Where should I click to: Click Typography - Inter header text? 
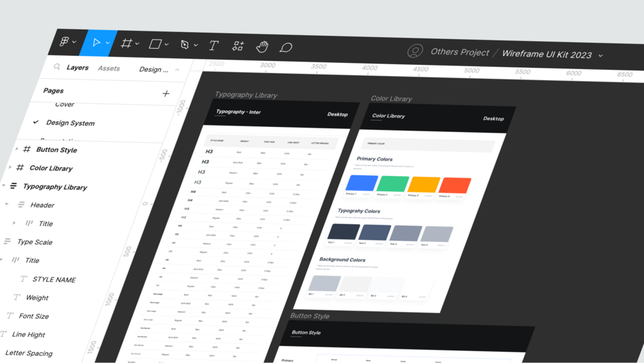click(x=238, y=112)
